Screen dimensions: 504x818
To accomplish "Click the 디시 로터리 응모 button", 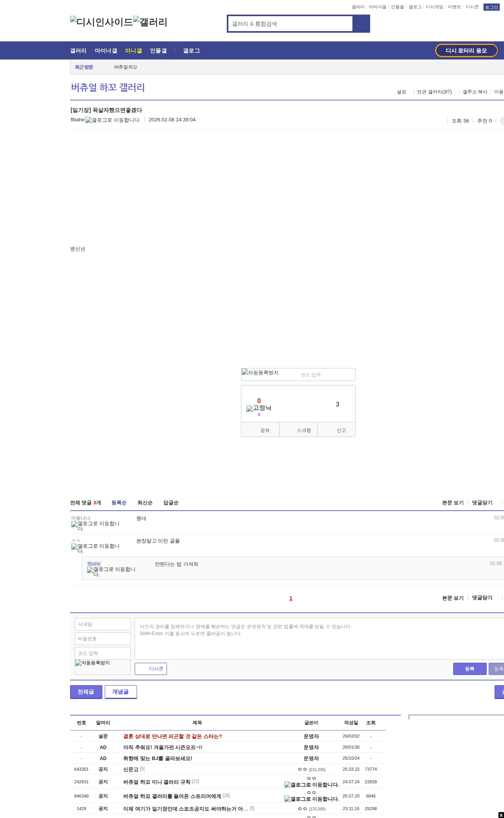I will click(466, 50).
